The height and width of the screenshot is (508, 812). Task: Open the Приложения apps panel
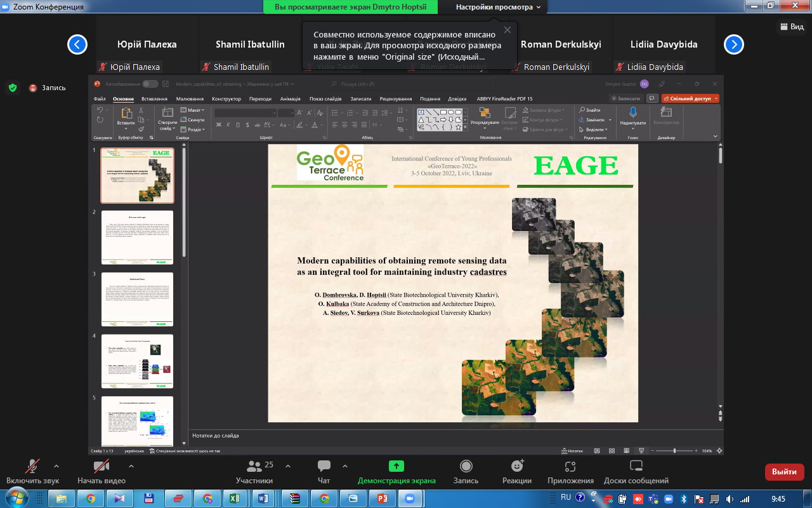(x=570, y=473)
